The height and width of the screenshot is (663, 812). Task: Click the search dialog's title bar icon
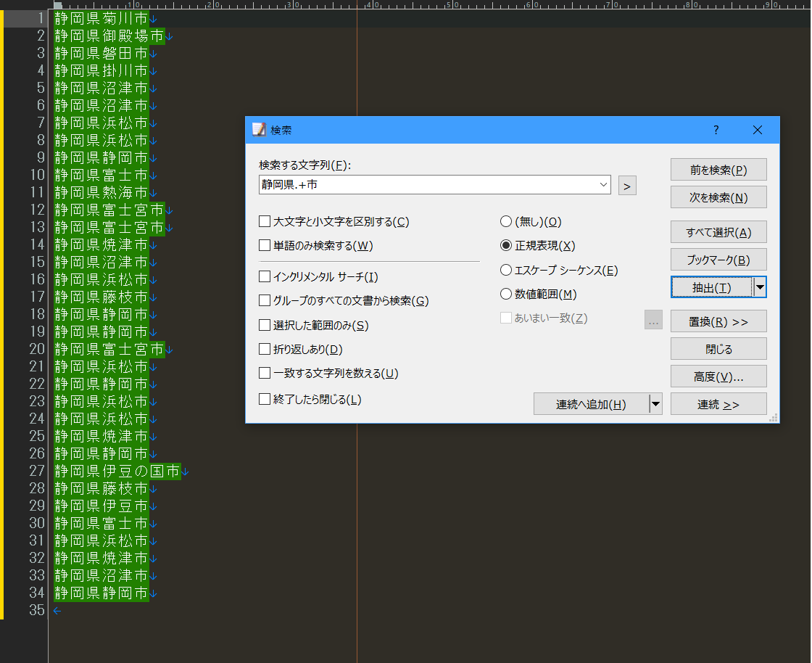pyautogui.click(x=259, y=130)
